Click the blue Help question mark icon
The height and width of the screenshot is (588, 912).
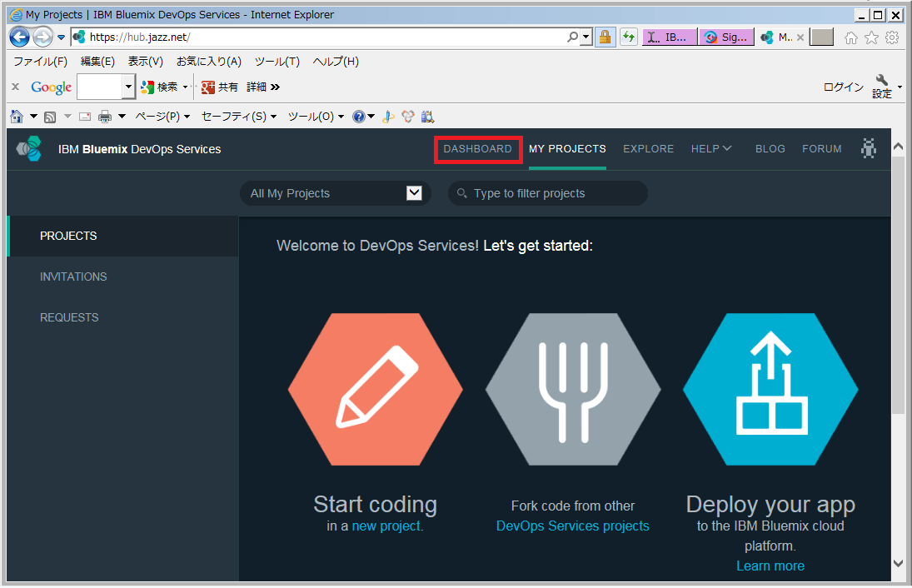(359, 117)
